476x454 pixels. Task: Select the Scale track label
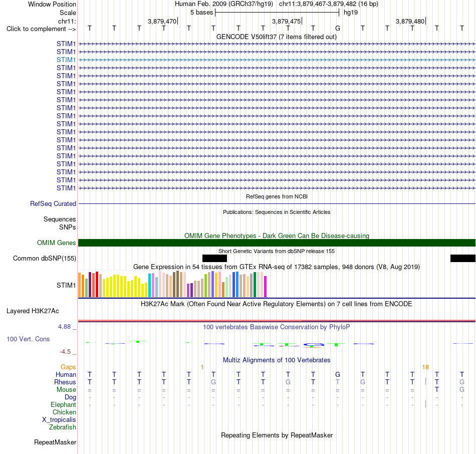point(68,13)
